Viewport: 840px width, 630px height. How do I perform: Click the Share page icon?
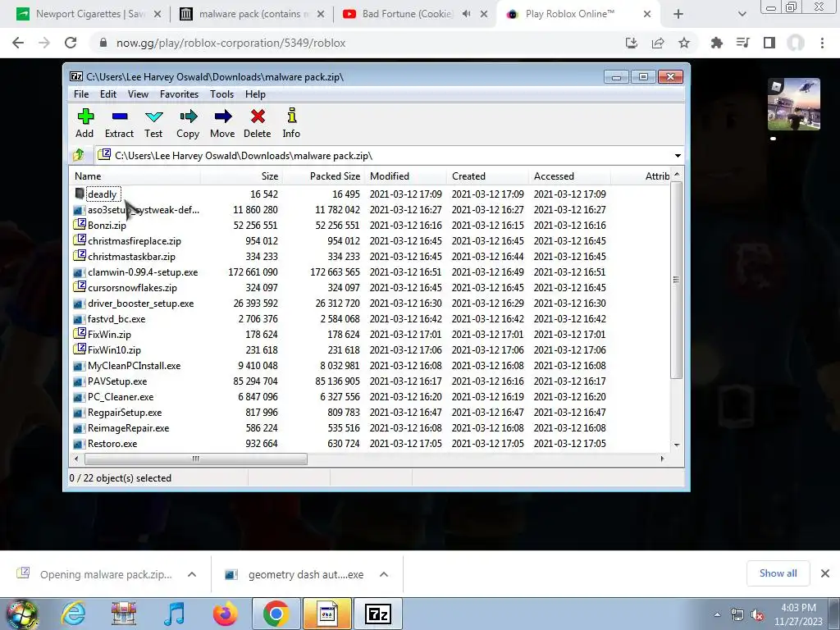click(658, 43)
